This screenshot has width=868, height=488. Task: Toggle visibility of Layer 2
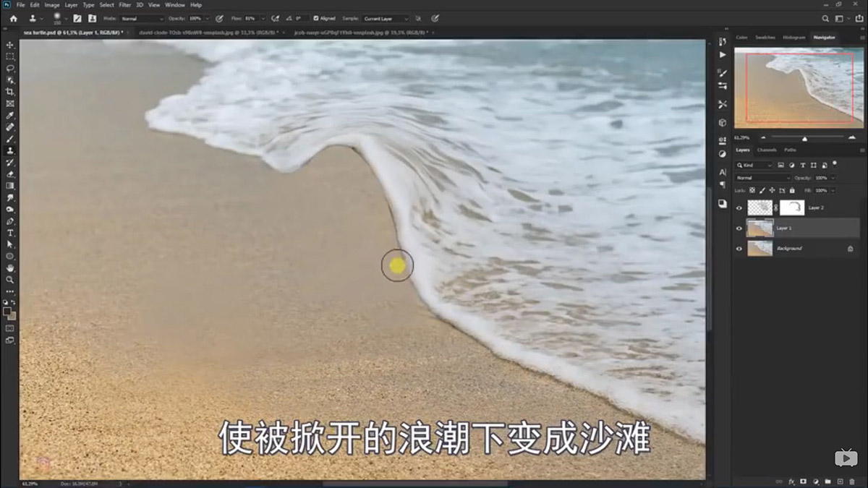(x=739, y=208)
